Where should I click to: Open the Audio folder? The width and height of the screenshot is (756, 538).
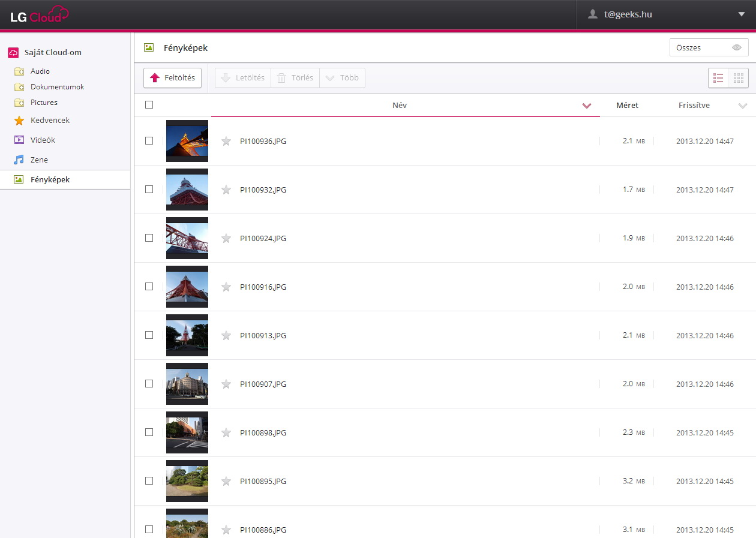[40, 71]
